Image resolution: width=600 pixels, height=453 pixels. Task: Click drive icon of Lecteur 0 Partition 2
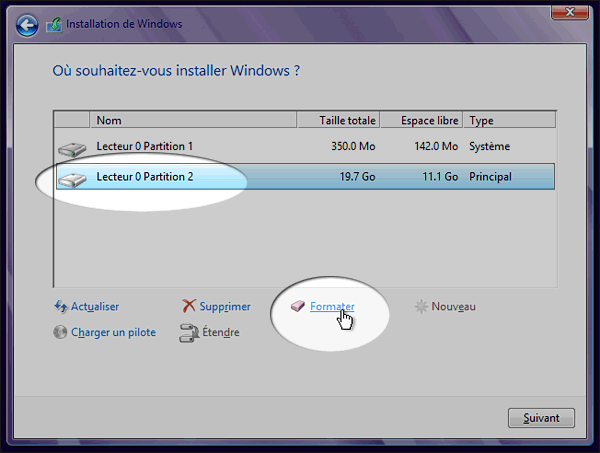72,179
